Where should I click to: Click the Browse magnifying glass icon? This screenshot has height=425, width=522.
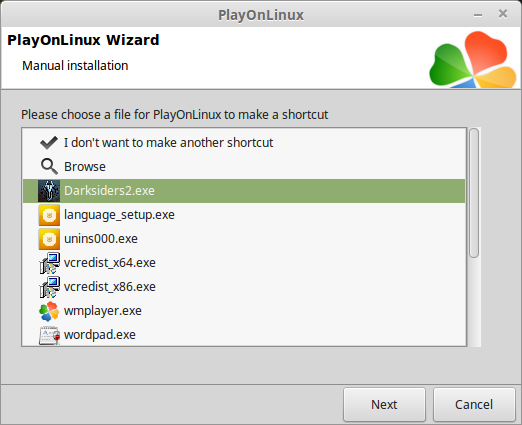[x=49, y=166]
